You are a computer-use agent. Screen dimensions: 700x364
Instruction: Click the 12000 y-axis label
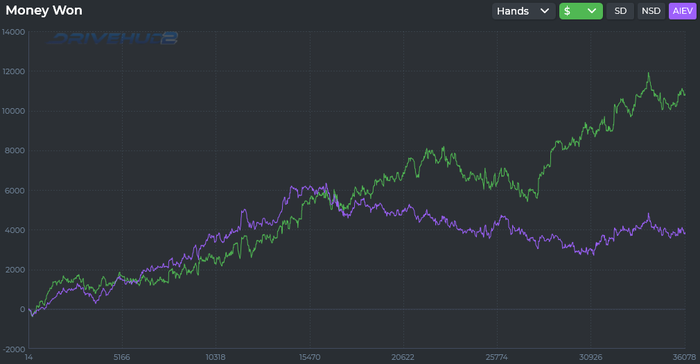[13, 71]
